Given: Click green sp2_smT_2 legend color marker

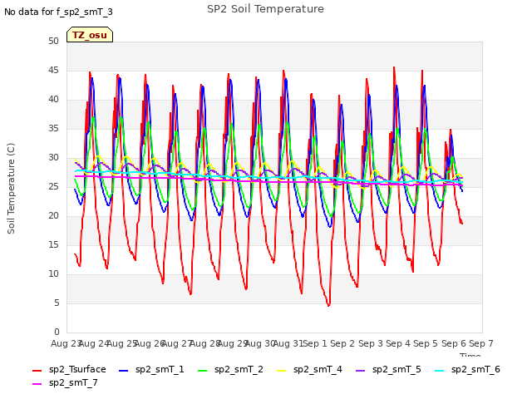Looking at the screenshot, I should point(202,371).
